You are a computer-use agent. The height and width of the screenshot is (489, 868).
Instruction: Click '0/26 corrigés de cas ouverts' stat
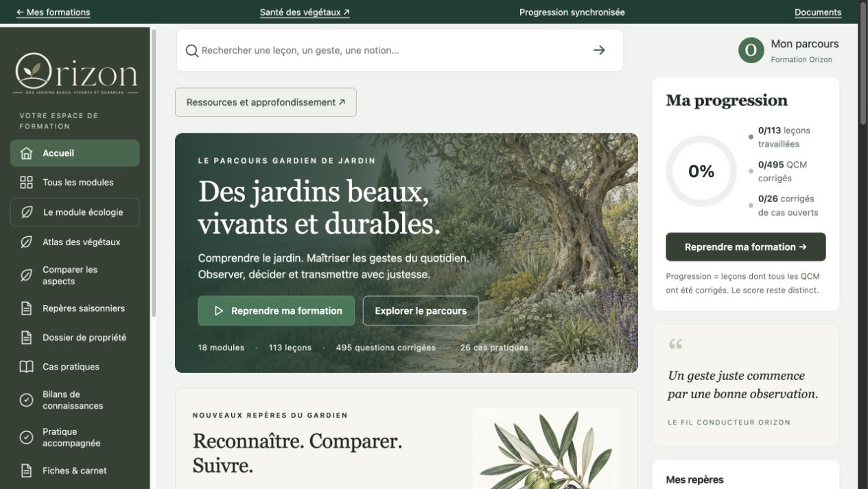[x=788, y=205]
